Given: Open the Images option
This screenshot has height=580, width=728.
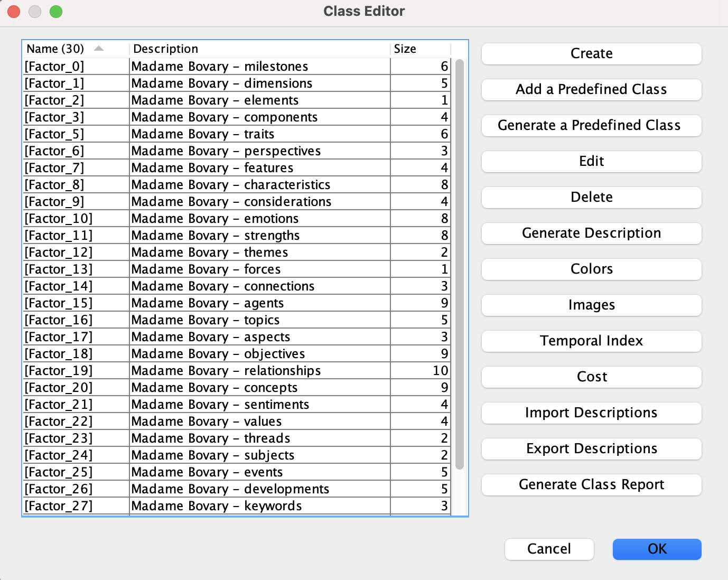Looking at the screenshot, I should tap(592, 305).
